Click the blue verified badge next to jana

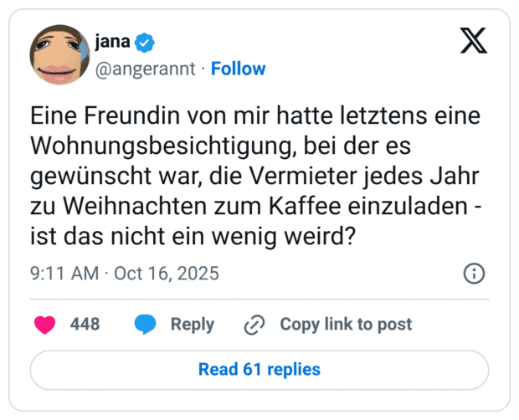[145, 42]
